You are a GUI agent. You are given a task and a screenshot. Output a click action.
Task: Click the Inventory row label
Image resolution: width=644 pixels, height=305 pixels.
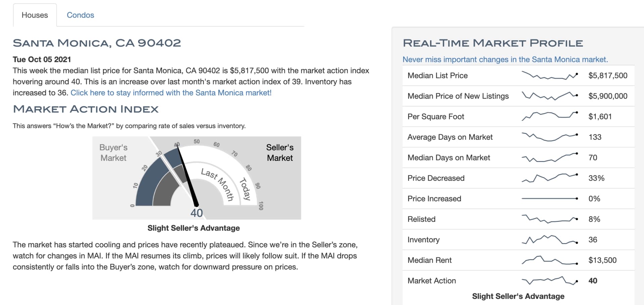(x=423, y=240)
